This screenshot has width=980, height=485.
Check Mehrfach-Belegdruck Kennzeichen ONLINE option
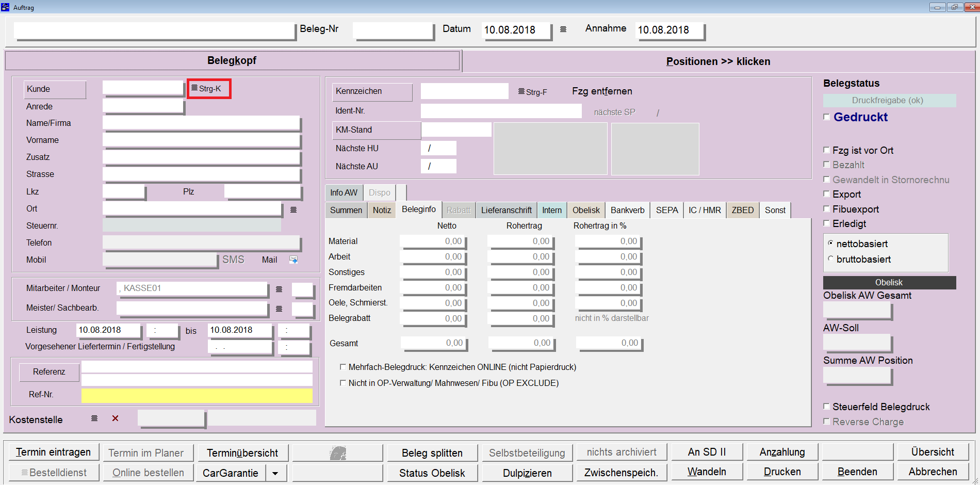coord(343,367)
